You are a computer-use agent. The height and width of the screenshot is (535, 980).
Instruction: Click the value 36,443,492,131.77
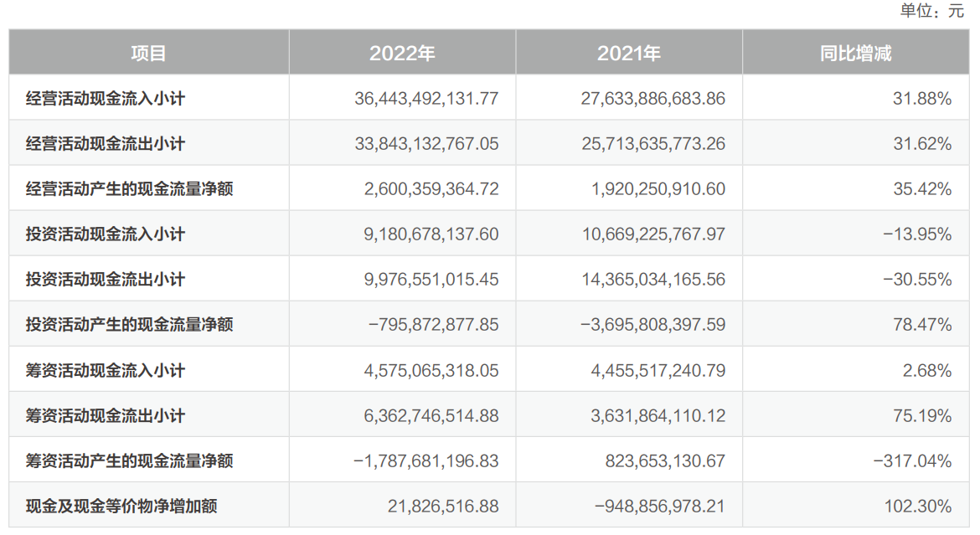[x=426, y=99]
